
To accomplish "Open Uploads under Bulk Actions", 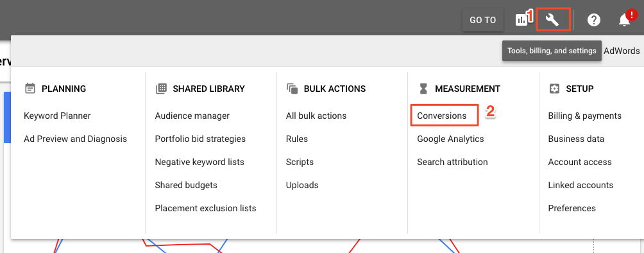I will (x=302, y=185).
